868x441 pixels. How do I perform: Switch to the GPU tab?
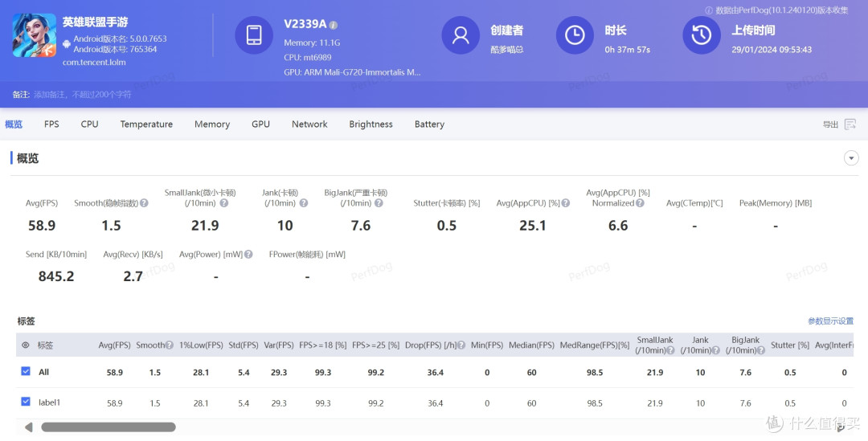260,125
